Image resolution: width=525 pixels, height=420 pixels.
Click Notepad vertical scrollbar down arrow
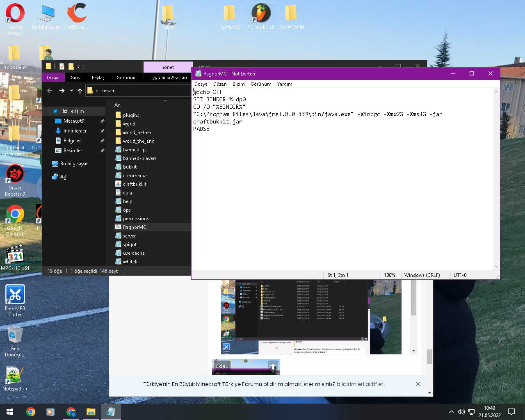coord(496,267)
